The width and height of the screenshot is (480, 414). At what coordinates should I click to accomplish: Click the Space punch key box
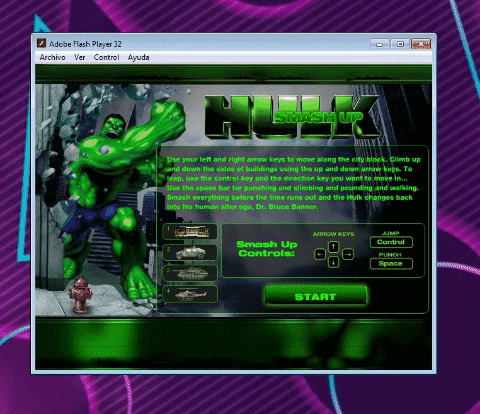pos(391,264)
